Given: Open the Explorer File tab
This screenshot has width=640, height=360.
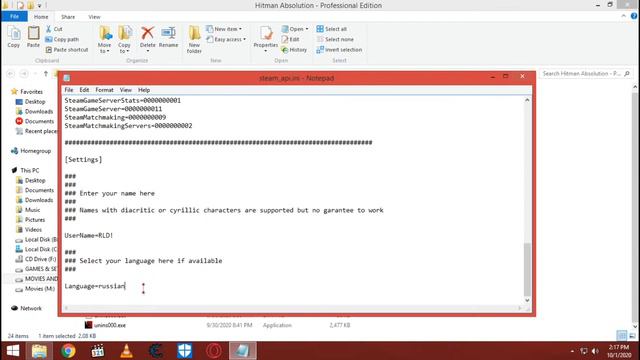Looking at the screenshot, I should [14, 16].
